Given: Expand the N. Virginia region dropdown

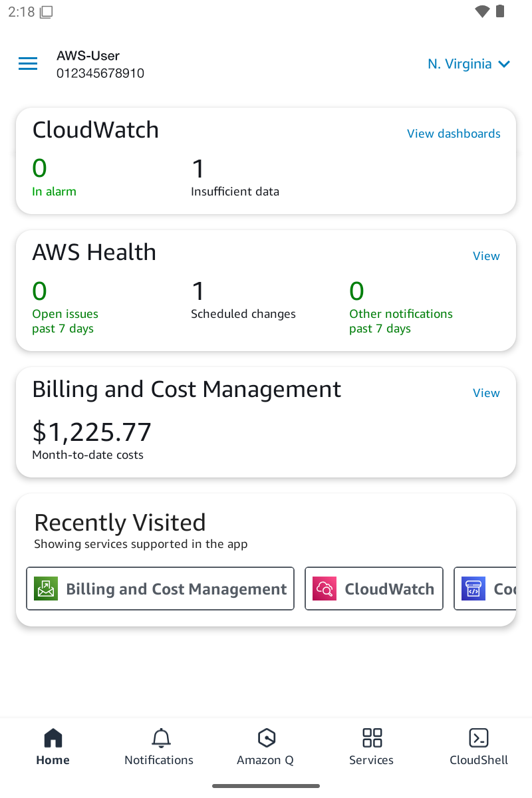Looking at the screenshot, I should 469,64.
